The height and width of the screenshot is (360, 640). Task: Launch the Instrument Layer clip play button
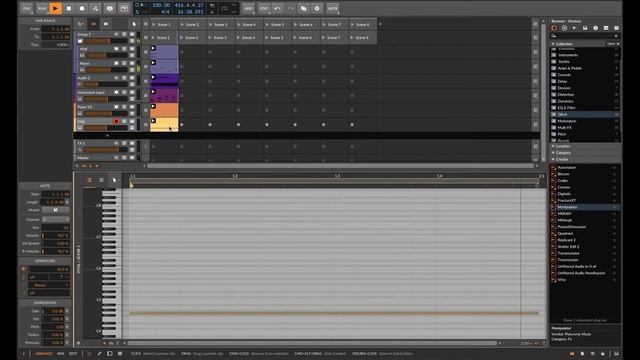pos(153,92)
